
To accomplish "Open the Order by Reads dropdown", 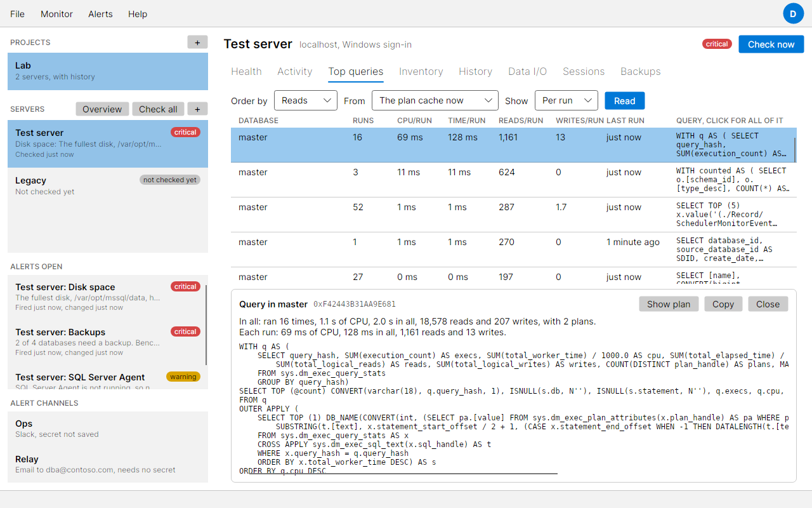I will click(x=306, y=100).
